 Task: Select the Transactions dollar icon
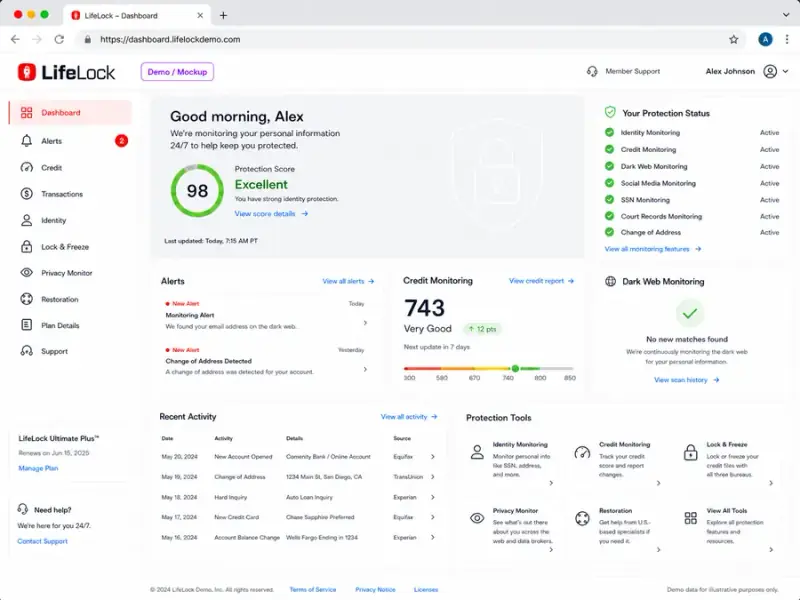27,194
